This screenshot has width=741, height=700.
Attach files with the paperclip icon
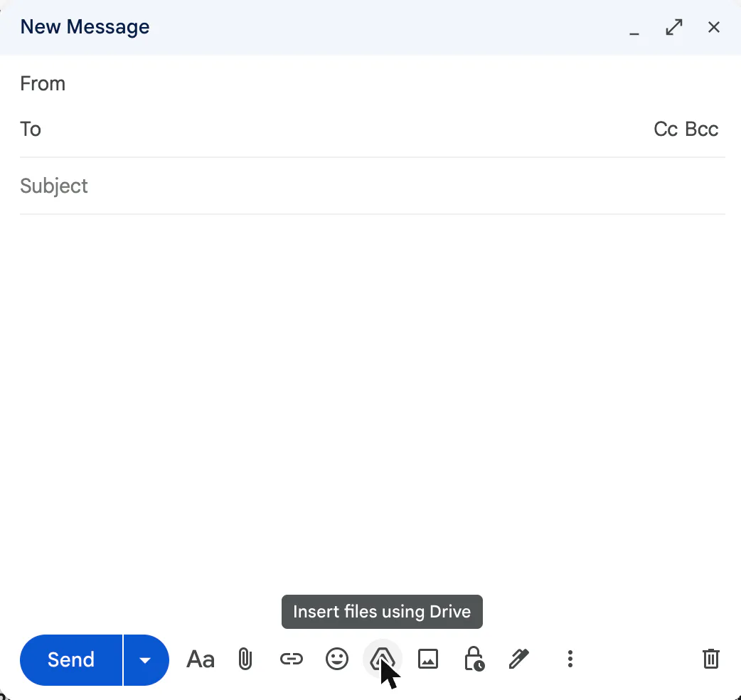pos(245,659)
